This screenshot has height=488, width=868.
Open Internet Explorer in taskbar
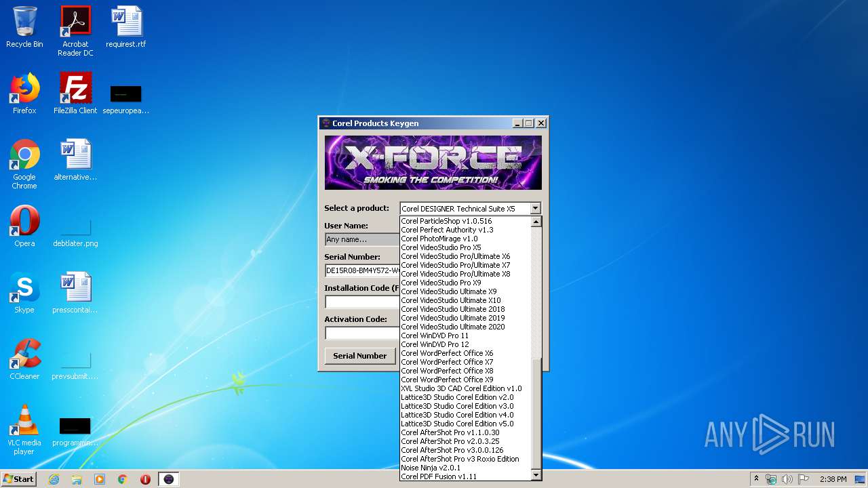[x=54, y=479]
